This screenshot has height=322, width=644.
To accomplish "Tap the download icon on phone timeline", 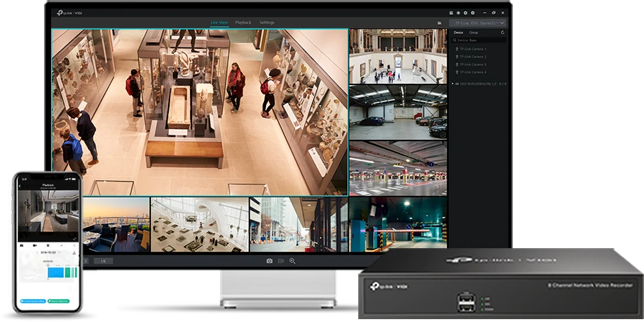I will coord(74,253).
